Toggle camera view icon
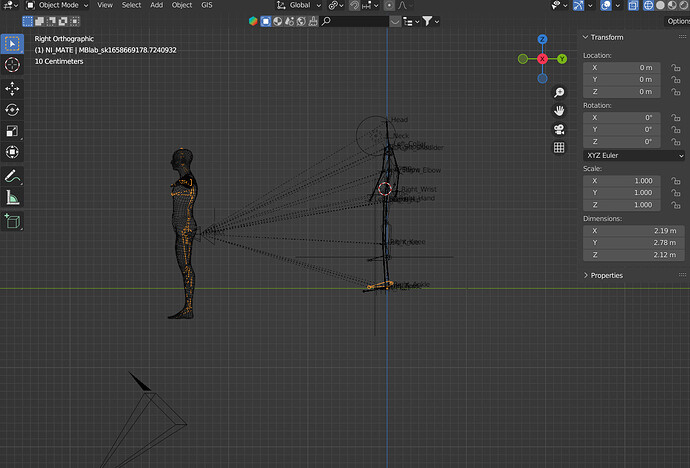The width and height of the screenshot is (690, 468). (x=559, y=129)
